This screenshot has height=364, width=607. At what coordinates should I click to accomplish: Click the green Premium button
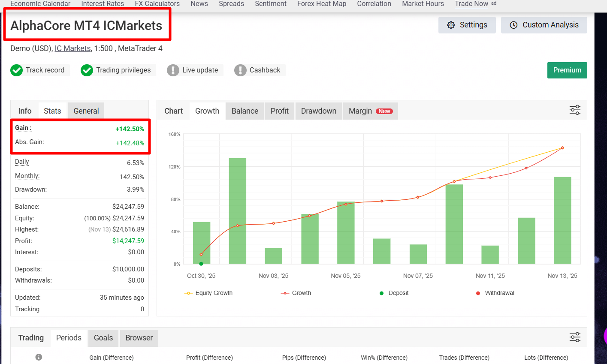point(567,70)
